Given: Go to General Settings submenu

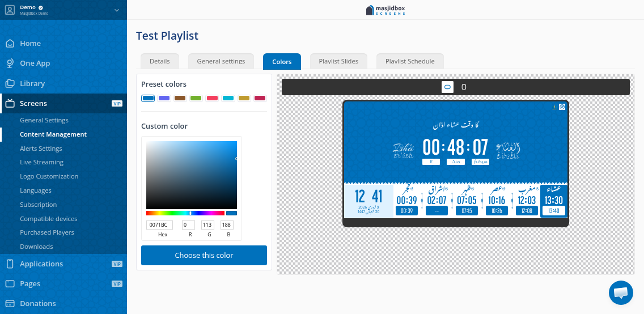Looking at the screenshot, I should (44, 120).
